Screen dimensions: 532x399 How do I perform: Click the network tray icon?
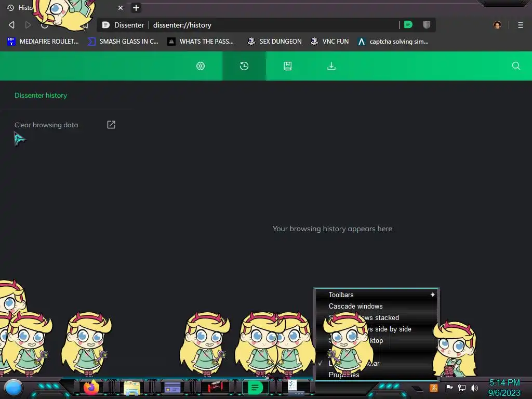click(462, 388)
